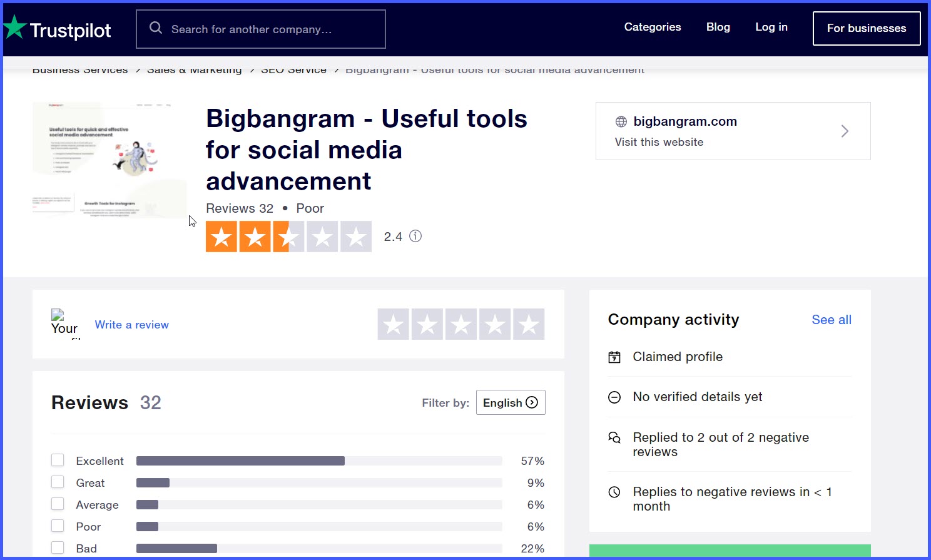Click the Trustpilot star logo

(x=15, y=28)
